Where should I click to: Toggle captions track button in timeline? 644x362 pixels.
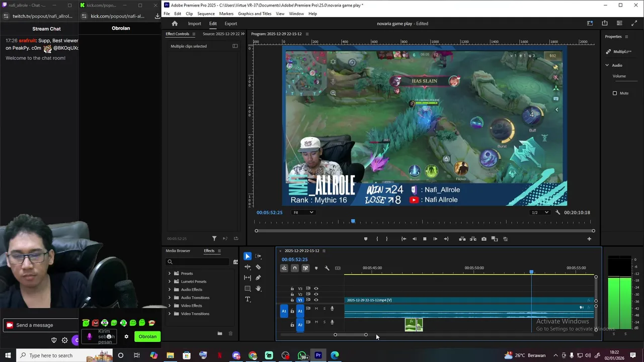[338, 268]
